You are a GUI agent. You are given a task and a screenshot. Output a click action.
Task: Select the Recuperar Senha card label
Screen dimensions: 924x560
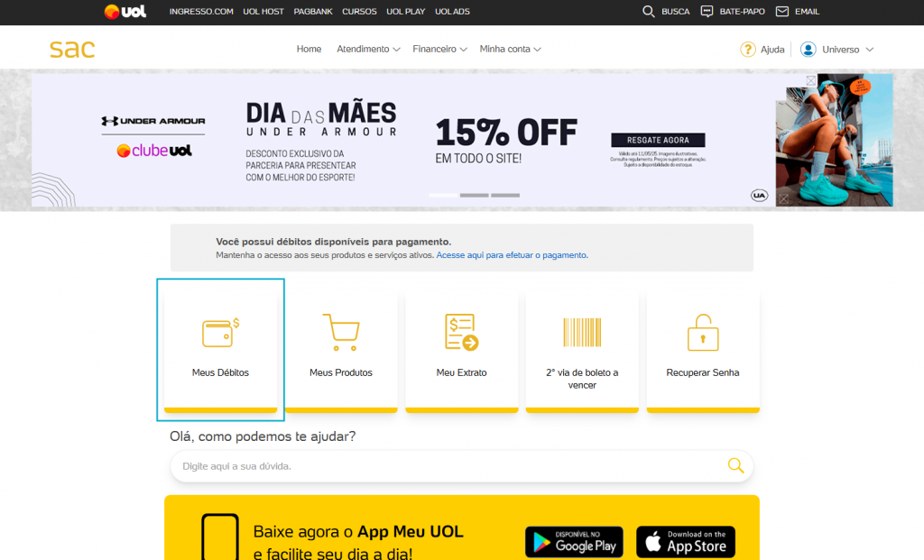coord(703,372)
